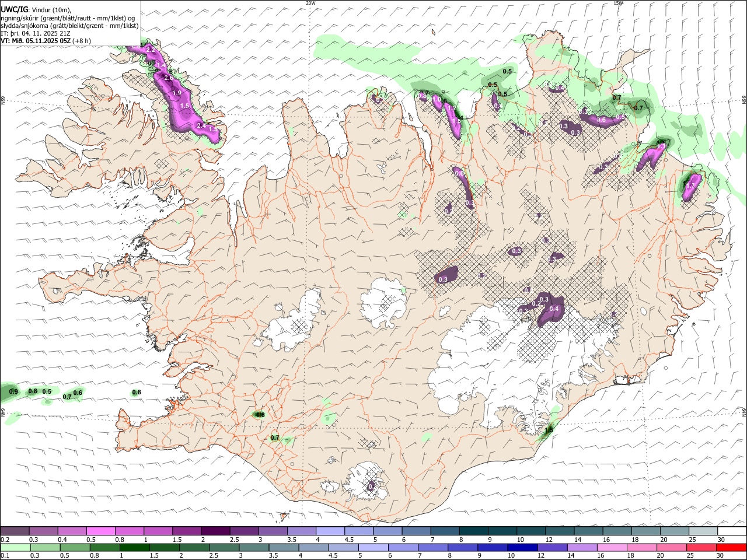Image resolution: width=747 pixels, height=560 pixels.
Task: Pick the navy blue rain swatch between 10 and 12
Action: (522, 548)
